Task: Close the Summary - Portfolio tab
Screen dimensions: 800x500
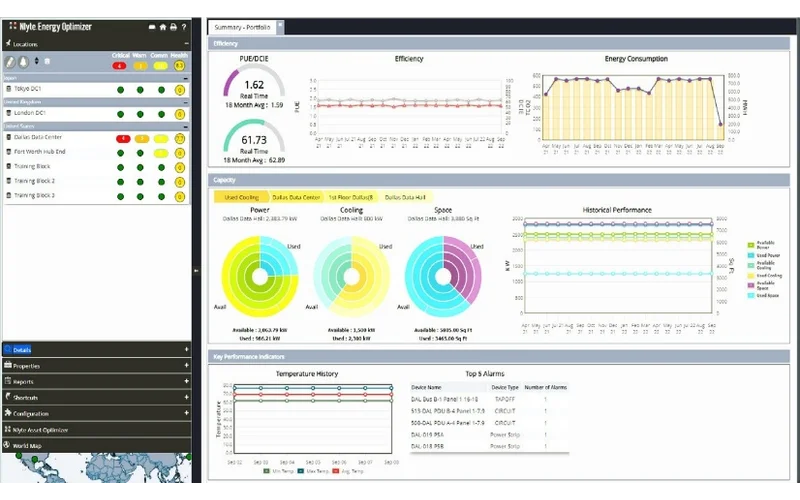Action: pos(280,27)
